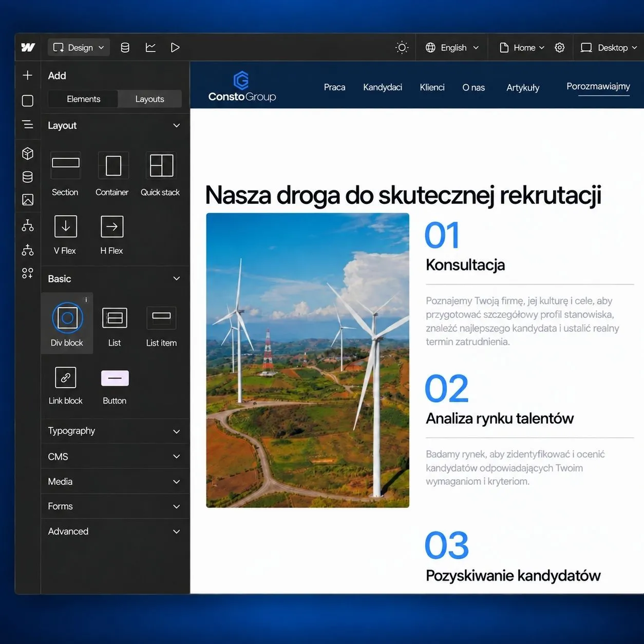Click the O nas nav link

tap(473, 88)
